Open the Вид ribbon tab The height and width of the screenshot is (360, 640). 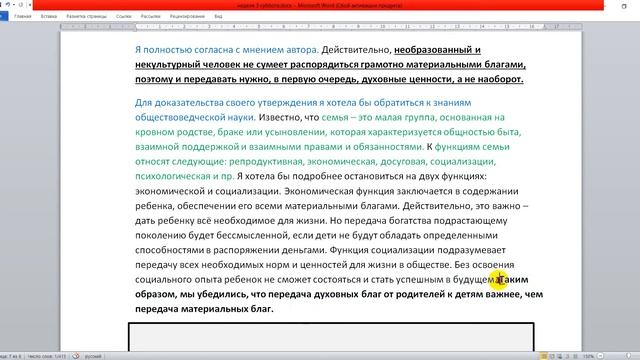click(218, 16)
